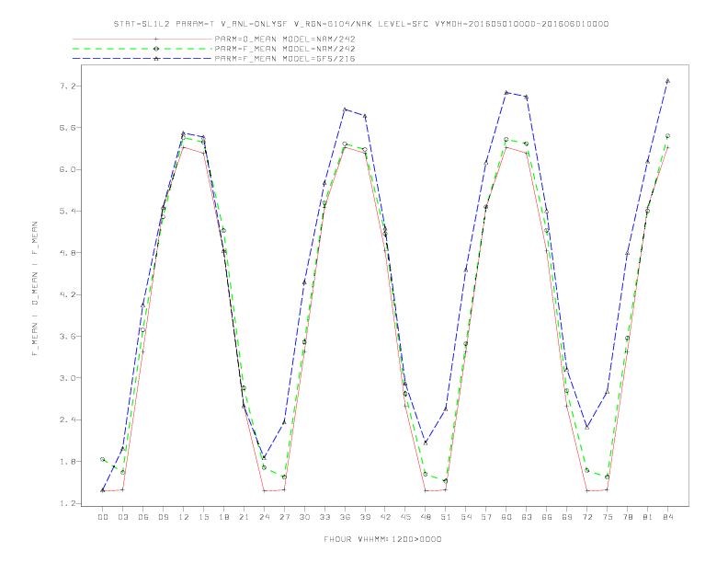Click x-axis tick label 24
728x563 pixels.
point(264,517)
